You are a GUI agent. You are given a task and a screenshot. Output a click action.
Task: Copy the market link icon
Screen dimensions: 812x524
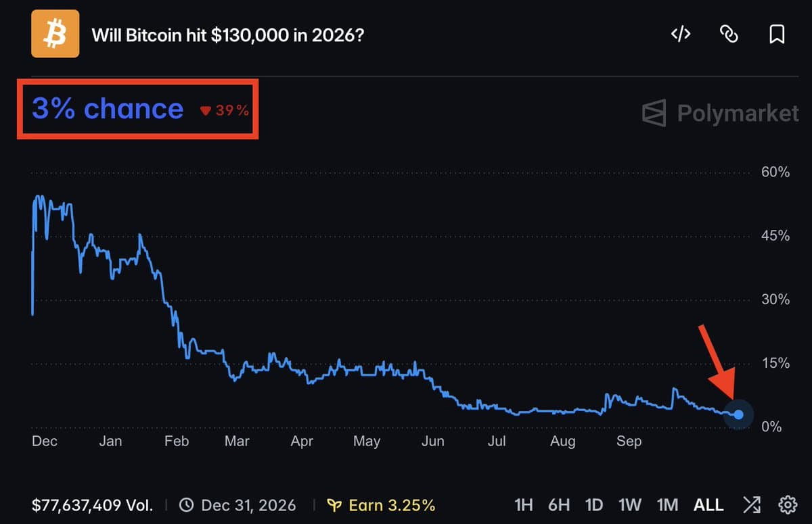(x=729, y=34)
